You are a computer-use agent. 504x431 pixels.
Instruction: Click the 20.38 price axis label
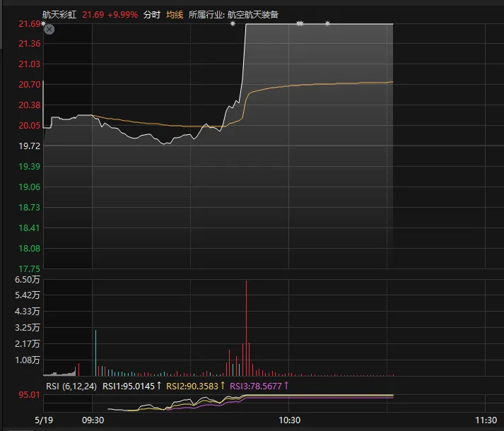pos(30,105)
